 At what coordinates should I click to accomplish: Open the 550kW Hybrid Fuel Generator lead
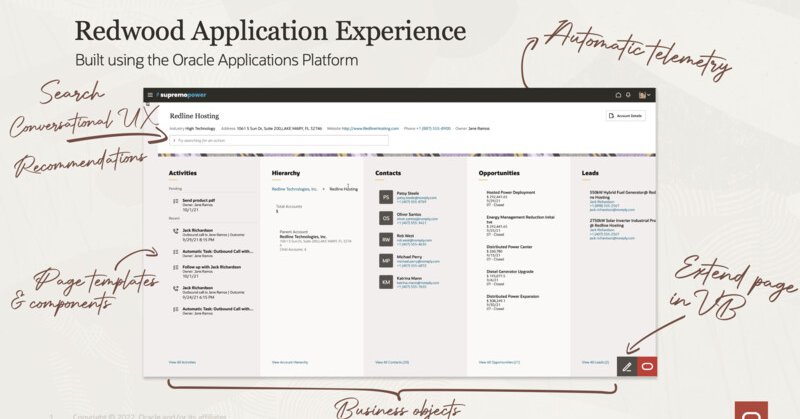click(622, 194)
